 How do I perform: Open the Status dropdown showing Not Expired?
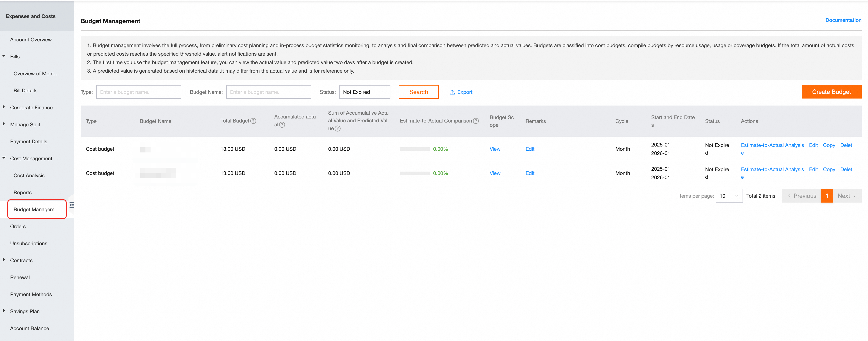click(364, 92)
